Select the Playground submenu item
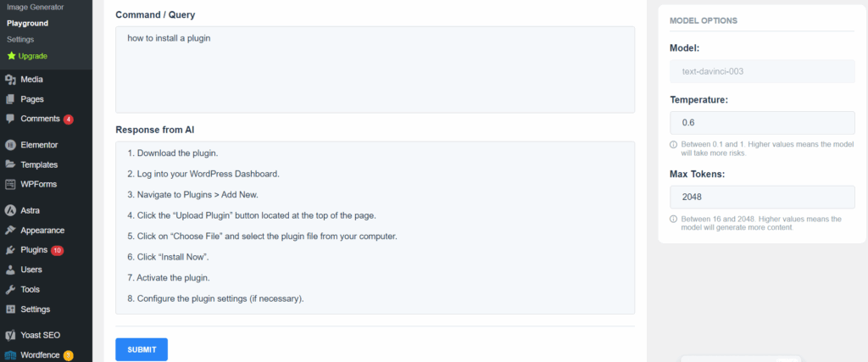This screenshot has height=362, width=868. point(28,23)
